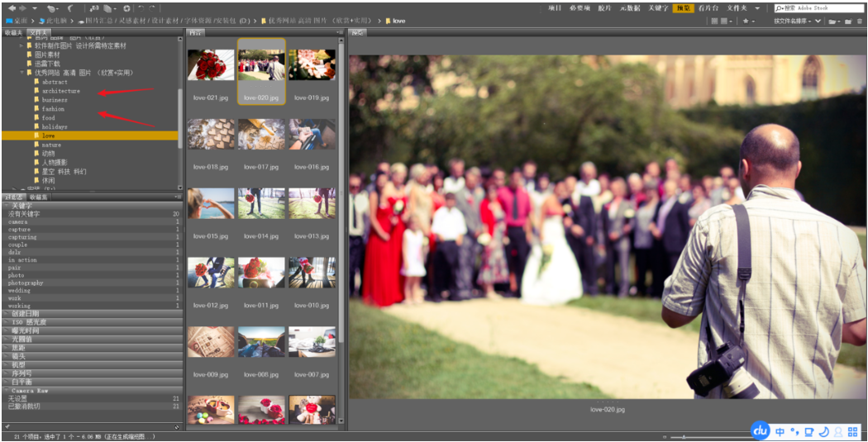
Task: Toggle the 无设置 Camera Raw filter
Action: pos(92,398)
